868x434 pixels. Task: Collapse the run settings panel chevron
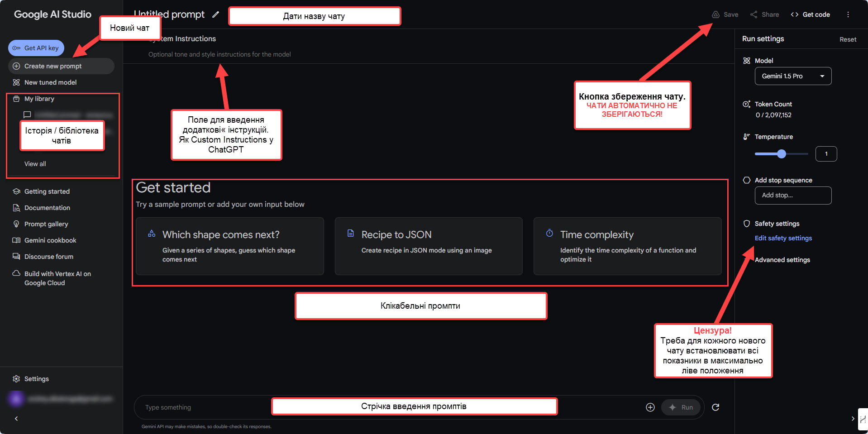point(853,419)
